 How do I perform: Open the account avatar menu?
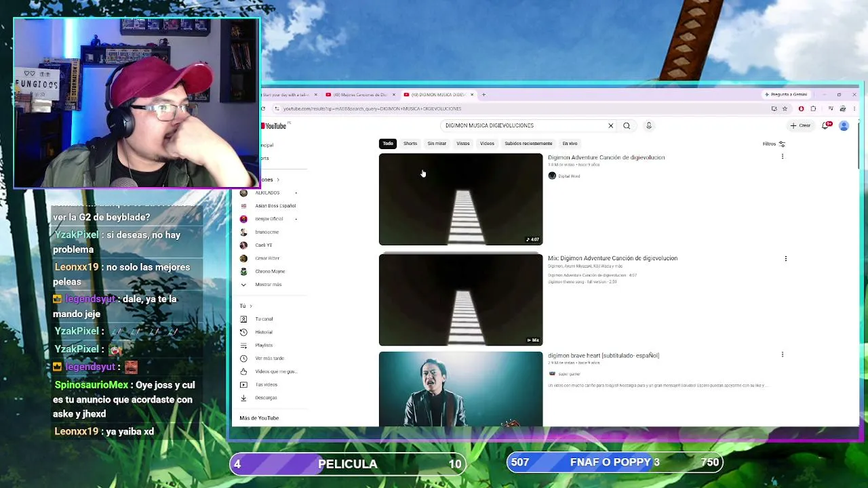click(844, 125)
